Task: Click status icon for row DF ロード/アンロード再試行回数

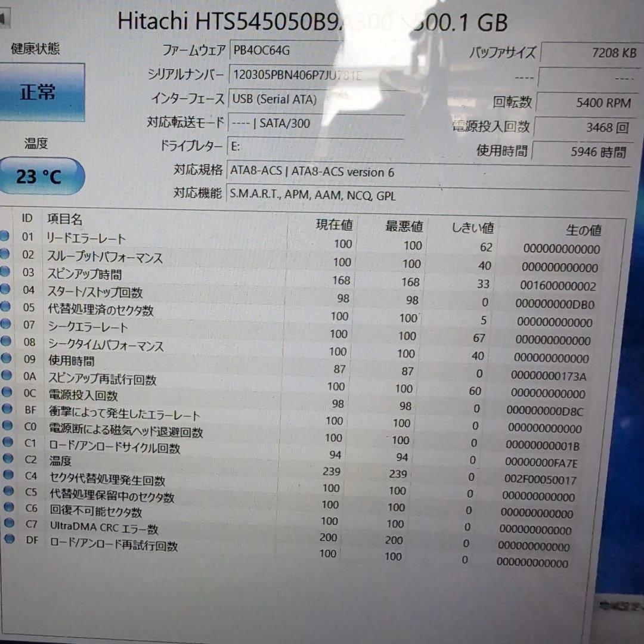Action: tap(10, 539)
